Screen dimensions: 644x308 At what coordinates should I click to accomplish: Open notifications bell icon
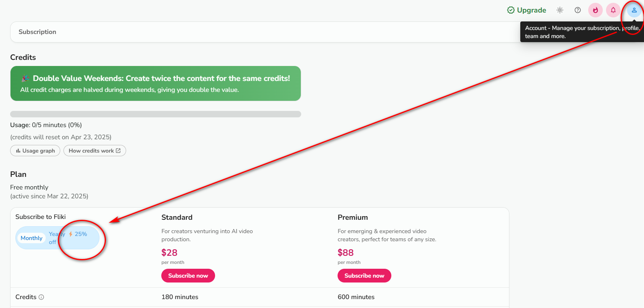pyautogui.click(x=613, y=10)
